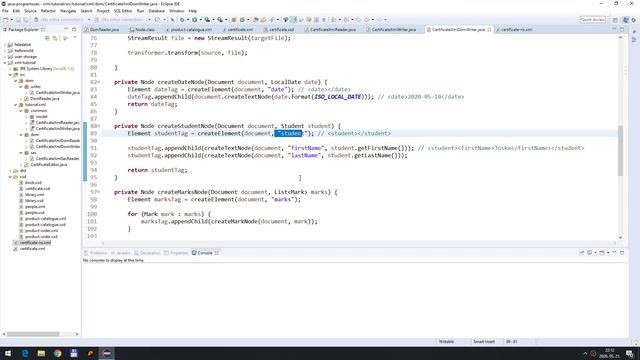Click the New file toolbar icon
640x360 pixels.
6,20
